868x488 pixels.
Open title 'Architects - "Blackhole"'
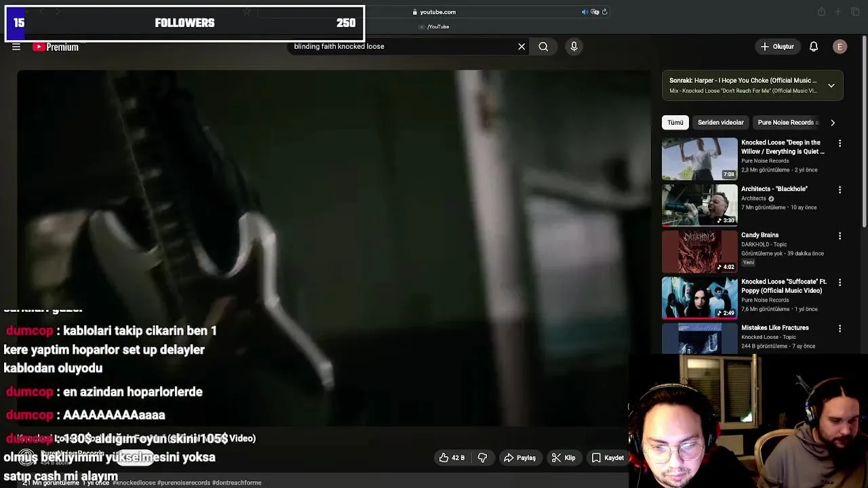(774, 189)
